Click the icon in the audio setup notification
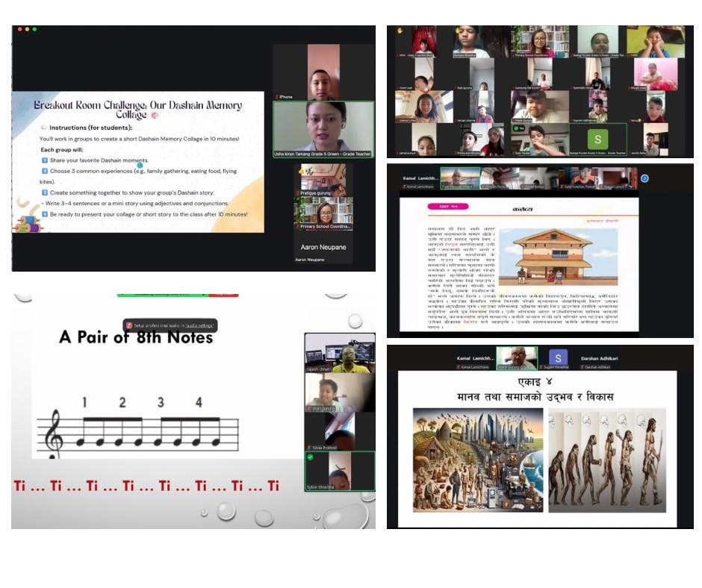702x588 pixels. point(129,325)
